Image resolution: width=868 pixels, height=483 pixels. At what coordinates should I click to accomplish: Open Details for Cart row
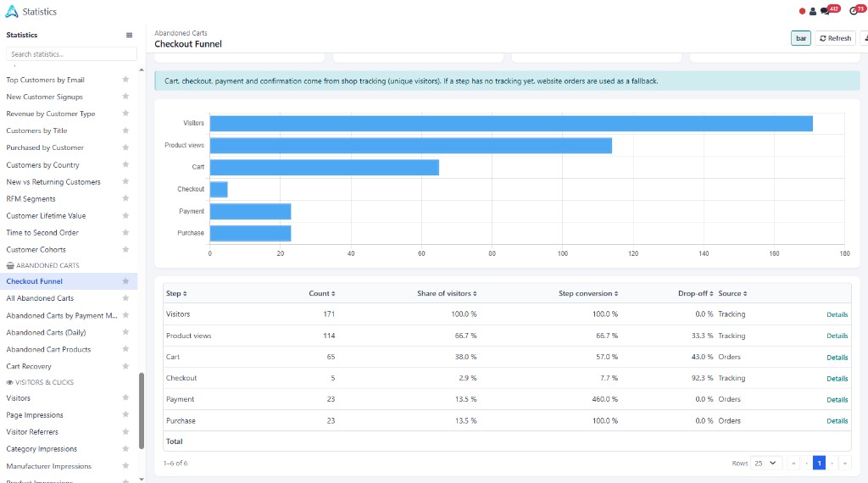pos(837,358)
